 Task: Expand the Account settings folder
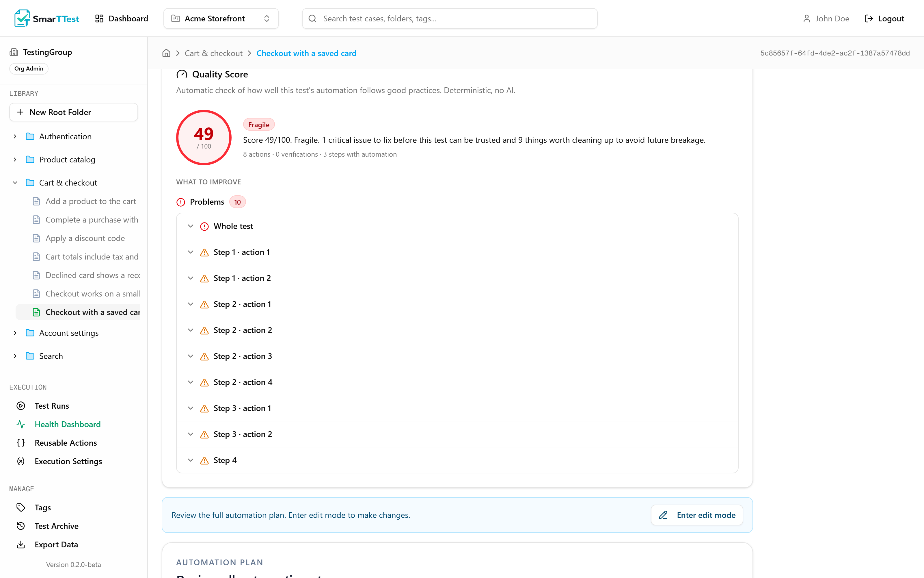(x=15, y=333)
